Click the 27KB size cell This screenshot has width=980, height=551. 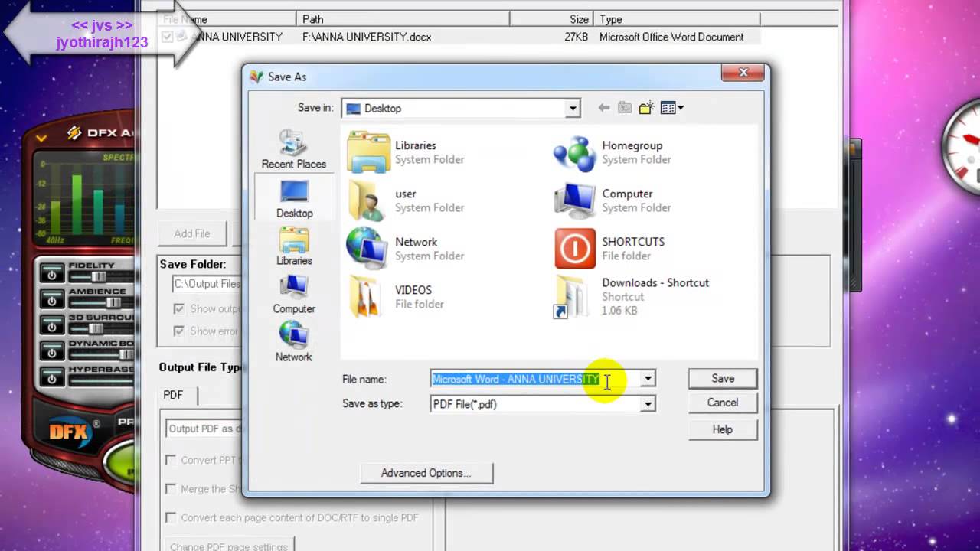coord(576,37)
